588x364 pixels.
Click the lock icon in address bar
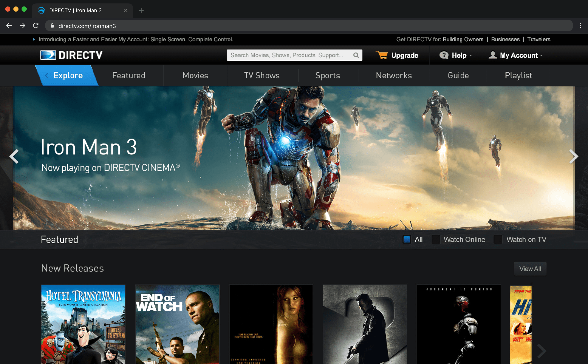52,26
